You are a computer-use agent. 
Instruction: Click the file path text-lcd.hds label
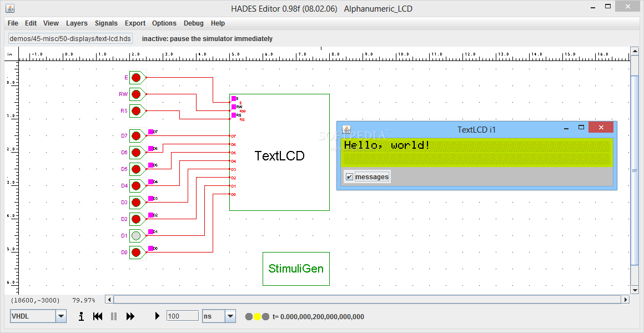(x=71, y=39)
